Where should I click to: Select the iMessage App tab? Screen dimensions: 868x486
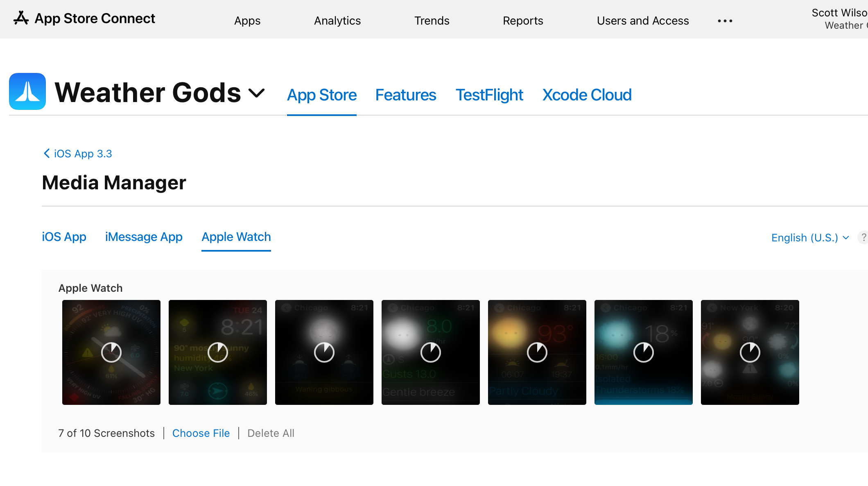pos(144,237)
